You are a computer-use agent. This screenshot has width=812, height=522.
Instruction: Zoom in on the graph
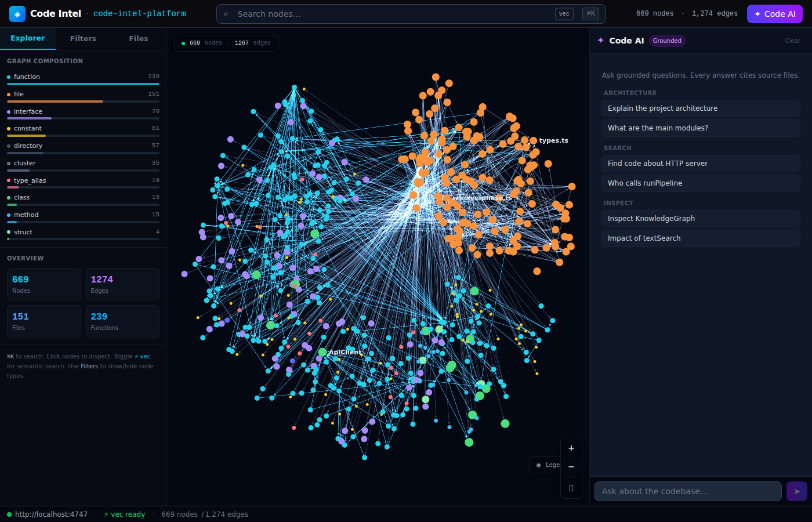point(571,448)
